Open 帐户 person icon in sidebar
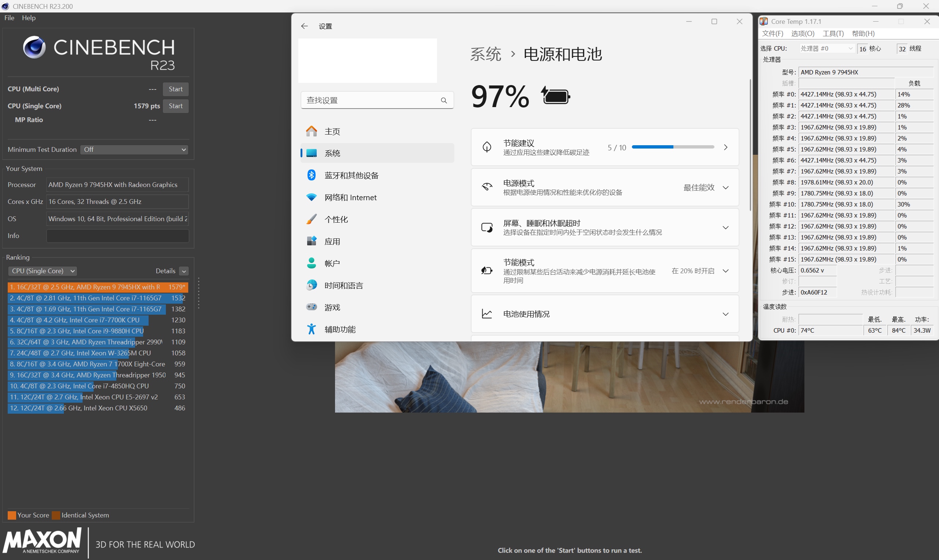 click(312, 263)
